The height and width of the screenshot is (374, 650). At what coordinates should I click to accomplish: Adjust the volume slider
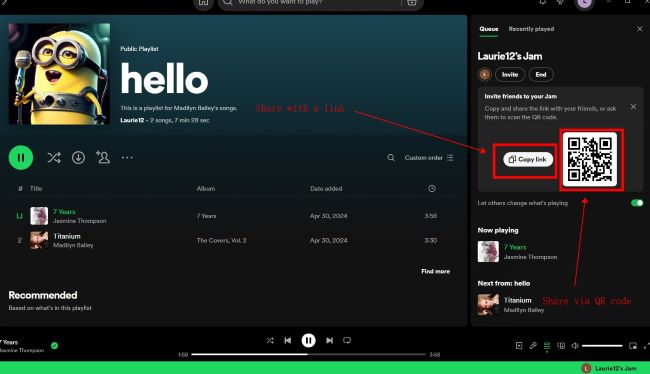click(602, 346)
